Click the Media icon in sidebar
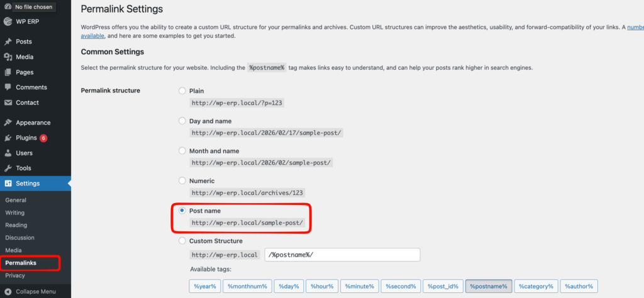 click(8, 57)
